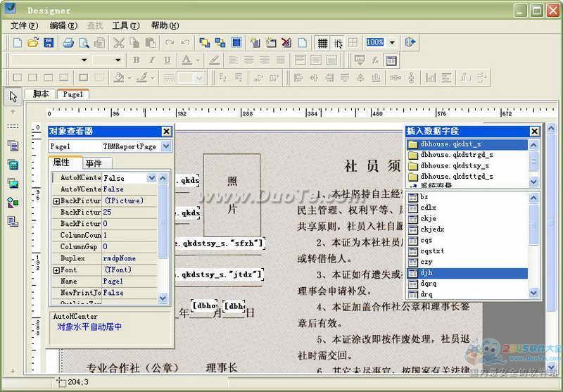Toggle the grid display button

click(x=322, y=43)
